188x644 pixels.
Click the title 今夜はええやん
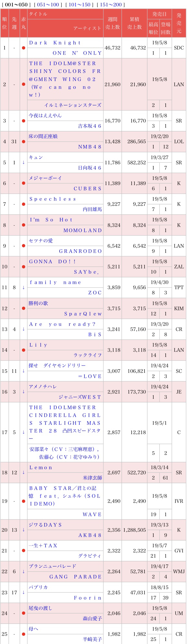45,116
